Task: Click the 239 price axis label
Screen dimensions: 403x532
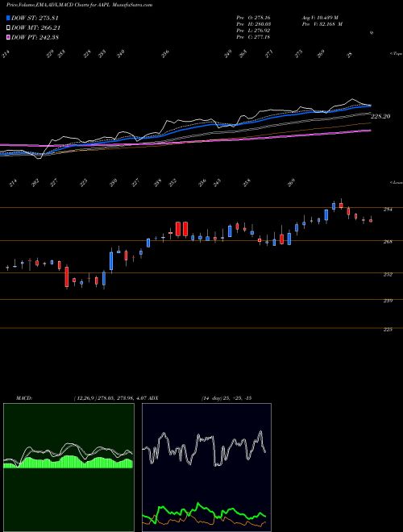Action: click(388, 301)
